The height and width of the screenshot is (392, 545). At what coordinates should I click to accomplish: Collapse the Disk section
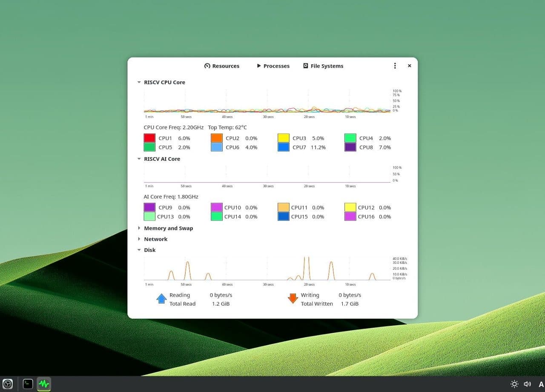tap(139, 250)
